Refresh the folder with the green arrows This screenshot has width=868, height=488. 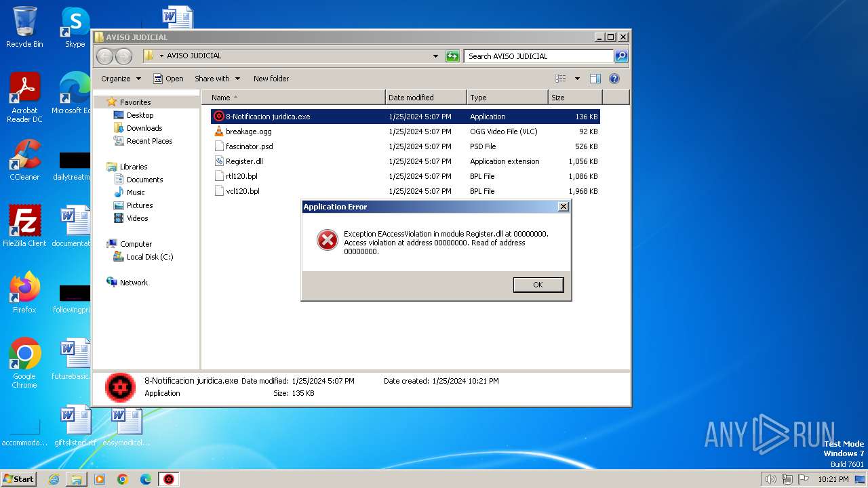(452, 56)
